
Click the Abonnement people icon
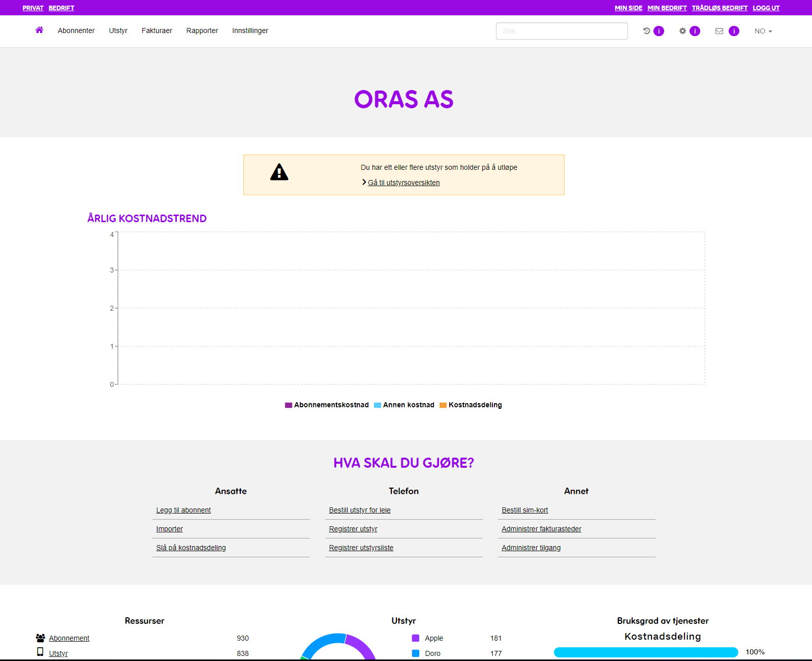tap(41, 638)
